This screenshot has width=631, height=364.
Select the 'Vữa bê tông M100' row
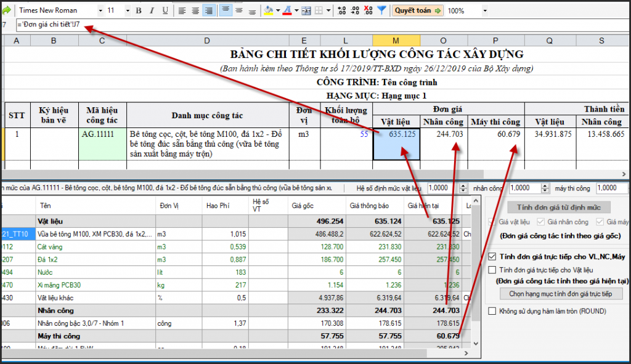237,233
